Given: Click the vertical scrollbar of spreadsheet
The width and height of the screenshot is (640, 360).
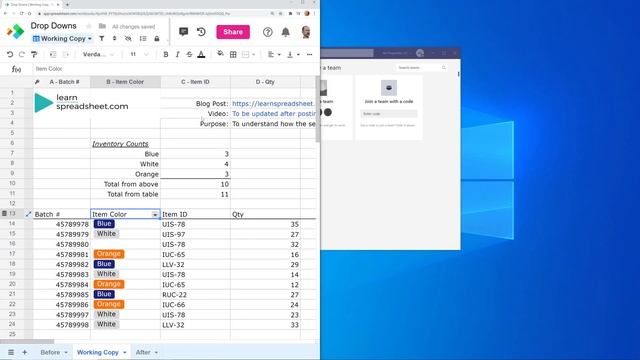Looking at the screenshot, I should (x=318, y=109).
